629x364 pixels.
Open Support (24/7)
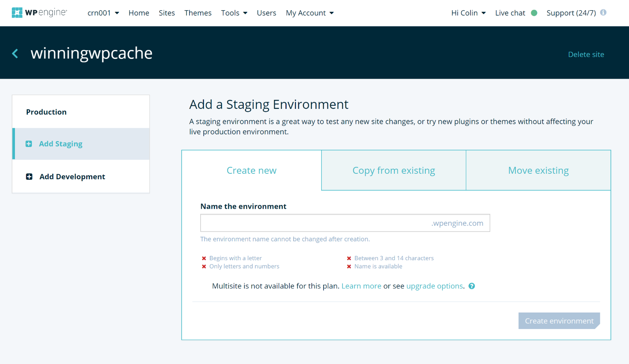(571, 13)
